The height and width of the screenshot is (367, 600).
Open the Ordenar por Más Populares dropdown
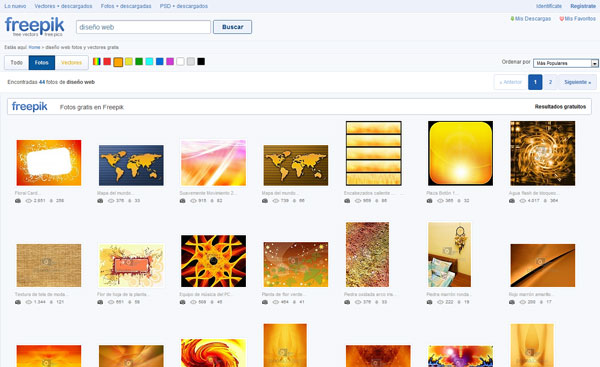566,63
